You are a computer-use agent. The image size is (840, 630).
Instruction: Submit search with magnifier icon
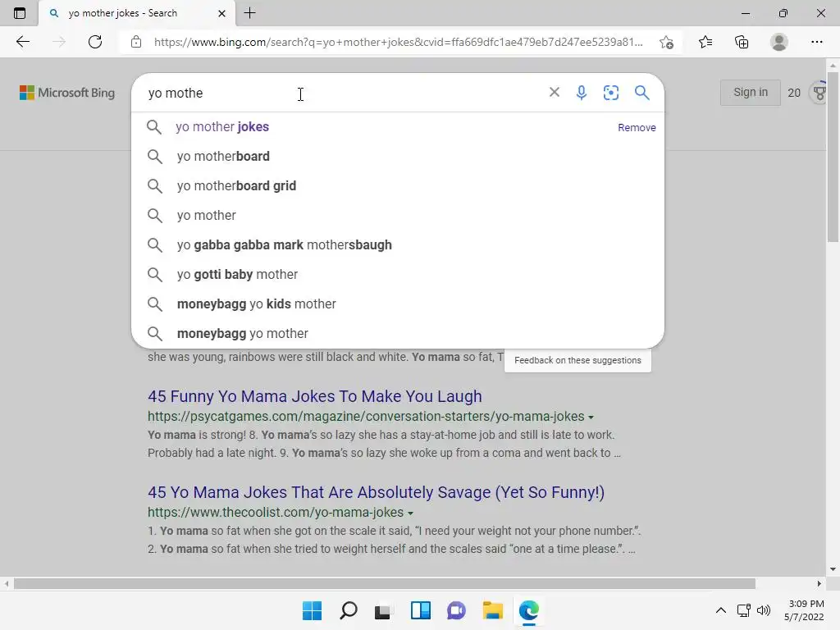click(x=641, y=93)
